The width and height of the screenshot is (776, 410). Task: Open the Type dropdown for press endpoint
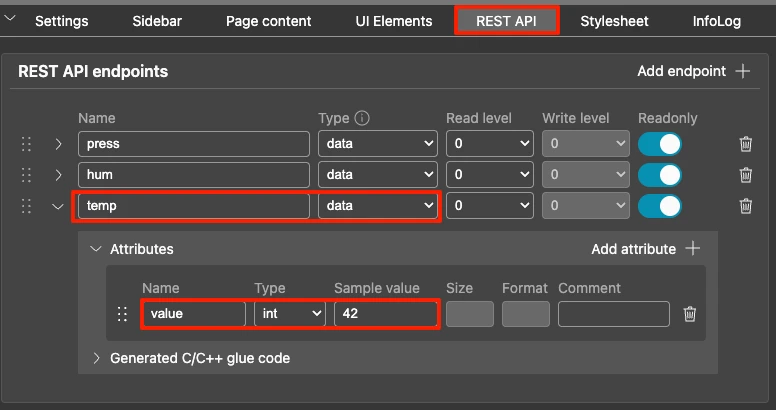378,144
